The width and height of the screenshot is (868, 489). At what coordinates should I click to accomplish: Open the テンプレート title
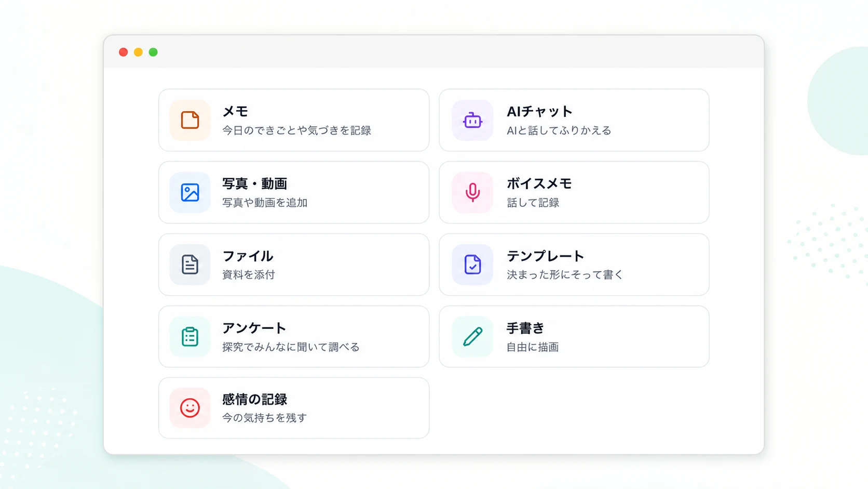(546, 256)
